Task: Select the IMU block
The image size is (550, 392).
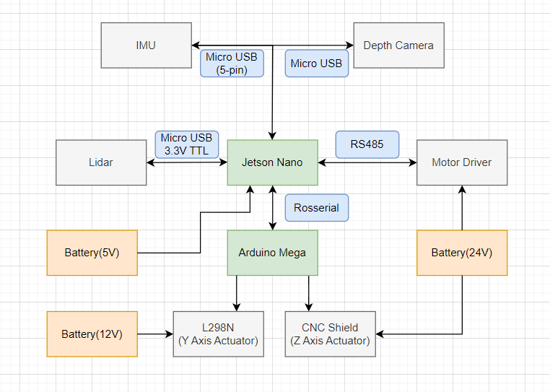Action: coord(147,45)
